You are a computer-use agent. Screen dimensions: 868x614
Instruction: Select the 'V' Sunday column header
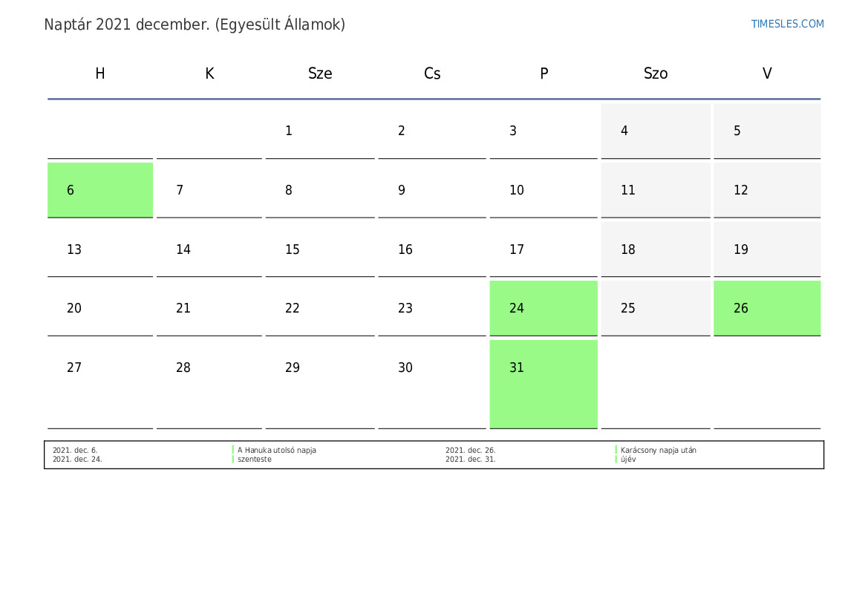pyautogui.click(x=767, y=74)
